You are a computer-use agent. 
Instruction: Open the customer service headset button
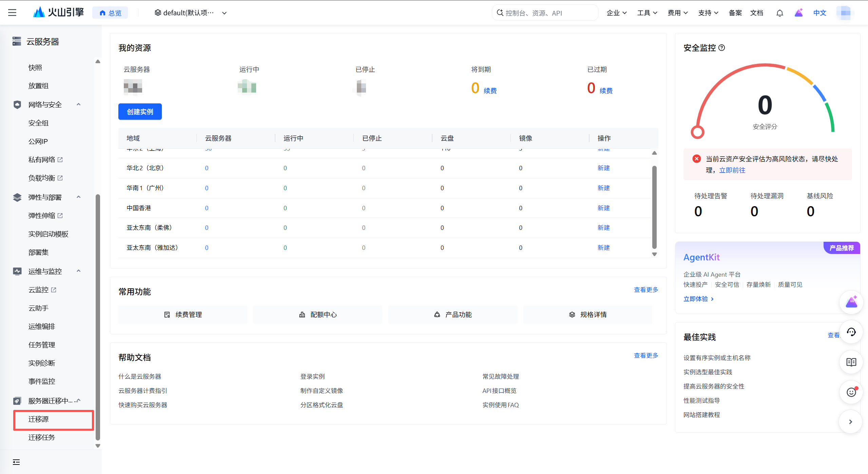[x=851, y=332]
